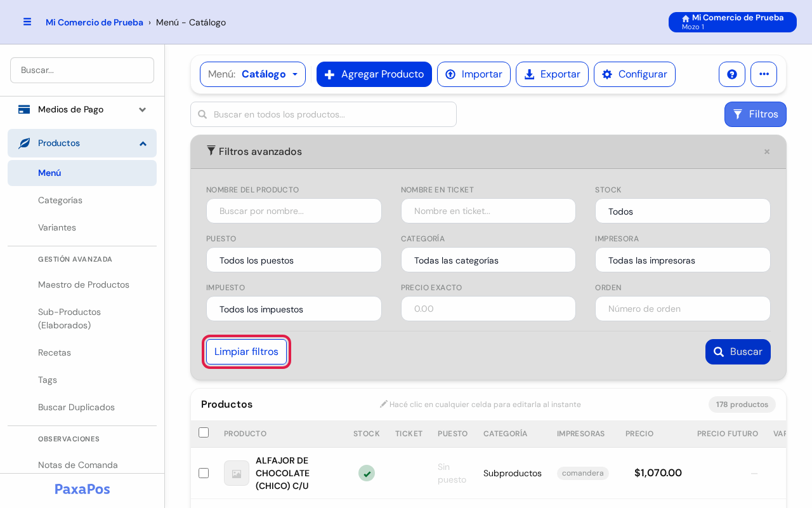
Task: Focus the Buscar en todos los productos field
Action: pos(324,114)
